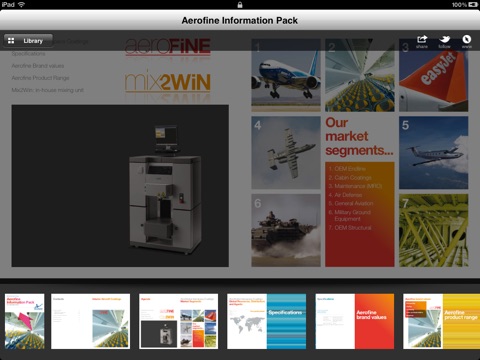This screenshot has height=360, width=480.
Task: Select the world map Specifications thumbnail
Action: [267, 321]
